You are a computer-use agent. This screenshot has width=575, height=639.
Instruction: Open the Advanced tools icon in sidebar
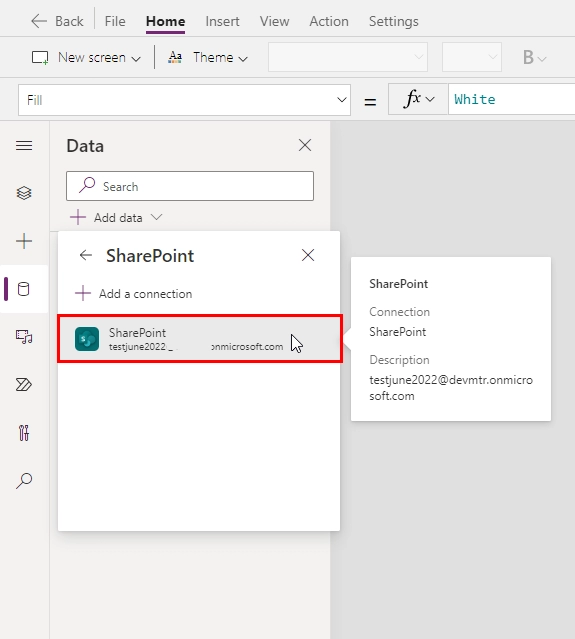pos(24,433)
